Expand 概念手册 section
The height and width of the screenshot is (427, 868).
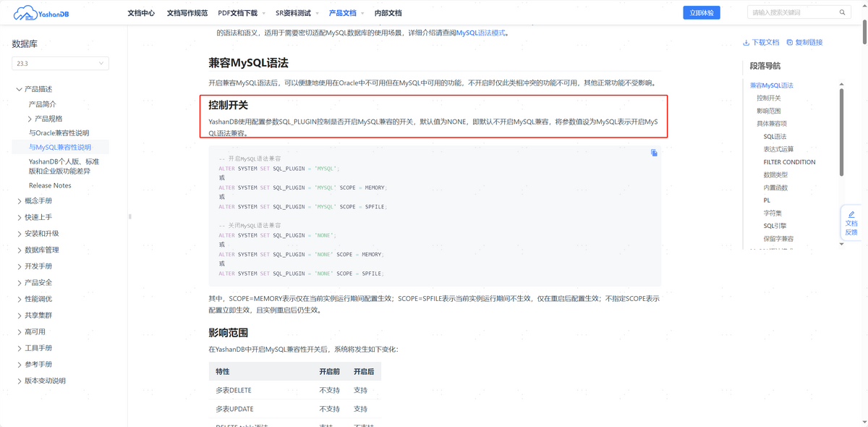point(20,200)
